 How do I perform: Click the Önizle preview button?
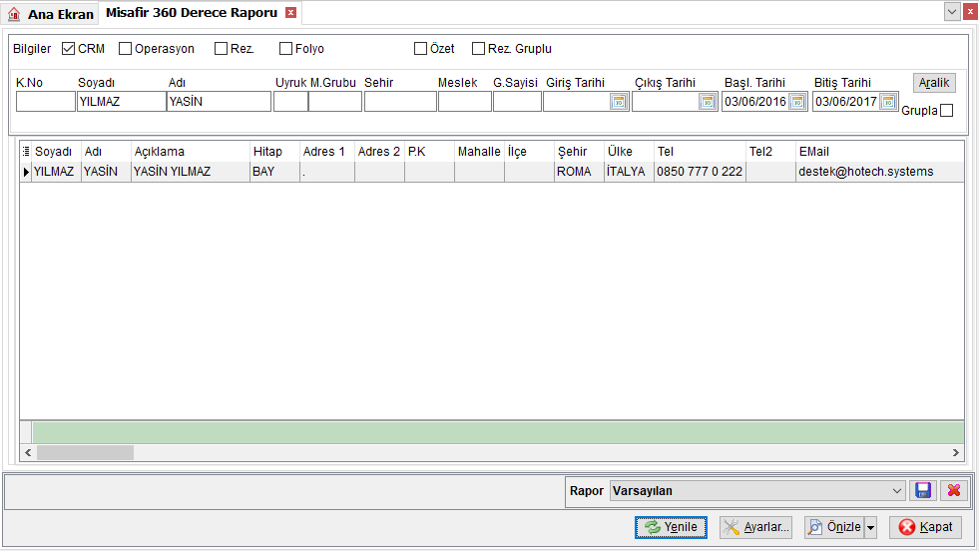click(x=834, y=527)
